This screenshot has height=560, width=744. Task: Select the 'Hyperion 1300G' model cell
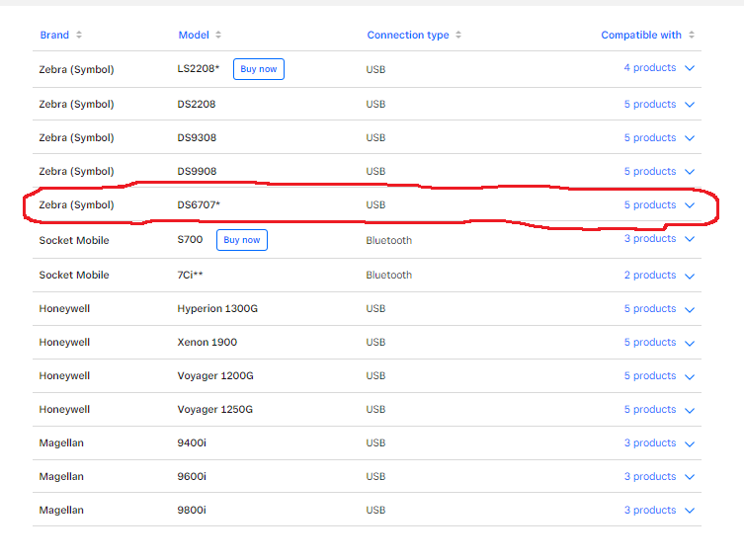click(217, 309)
